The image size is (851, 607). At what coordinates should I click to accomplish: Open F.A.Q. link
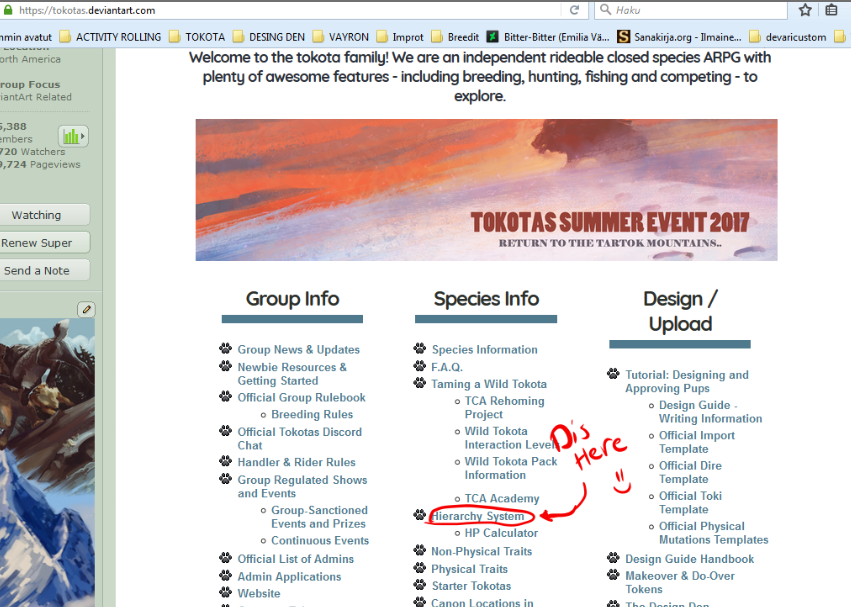click(447, 367)
